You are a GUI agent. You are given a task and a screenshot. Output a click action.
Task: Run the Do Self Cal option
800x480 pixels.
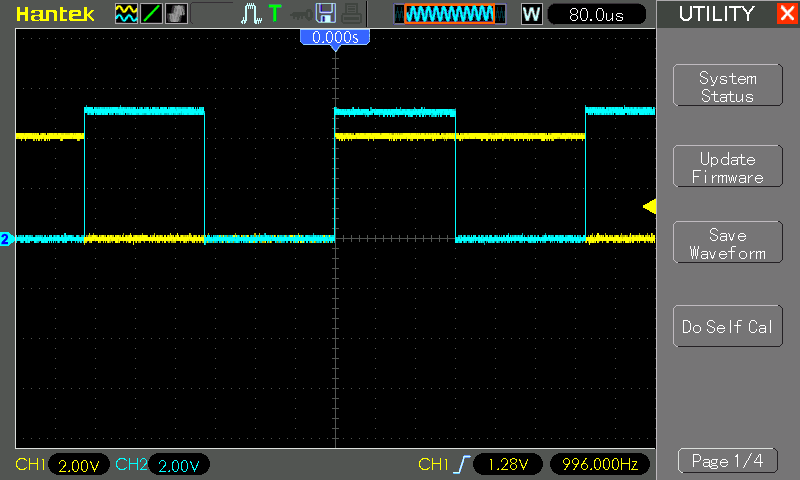tap(727, 327)
